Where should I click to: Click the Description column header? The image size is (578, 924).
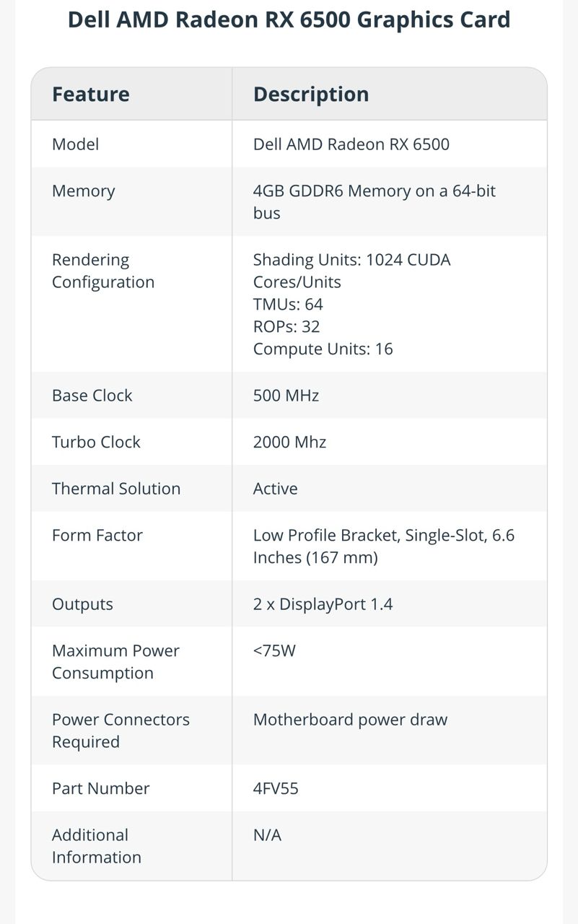coord(311,95)
